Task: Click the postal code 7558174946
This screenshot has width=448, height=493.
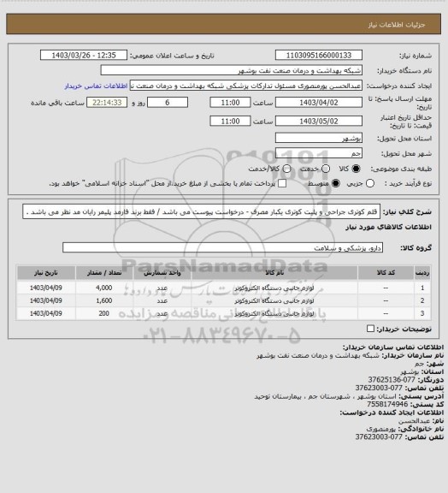Action: [x=387, y=404]
